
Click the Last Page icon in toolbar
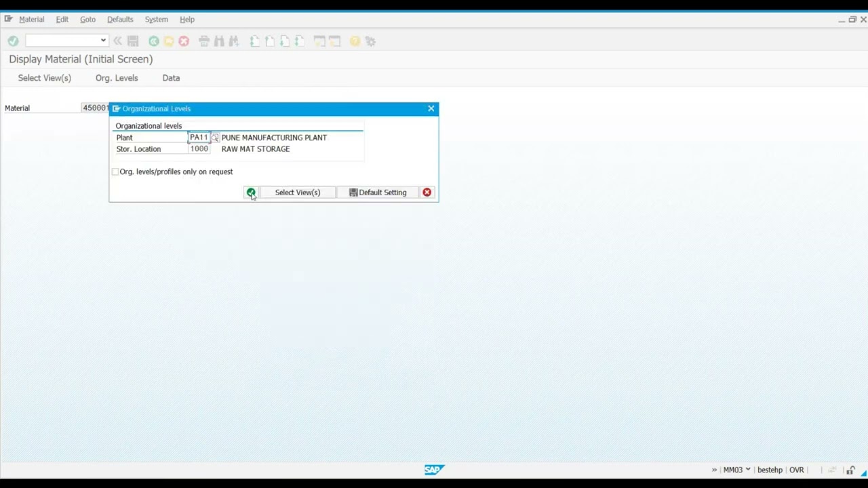point(299,41)
